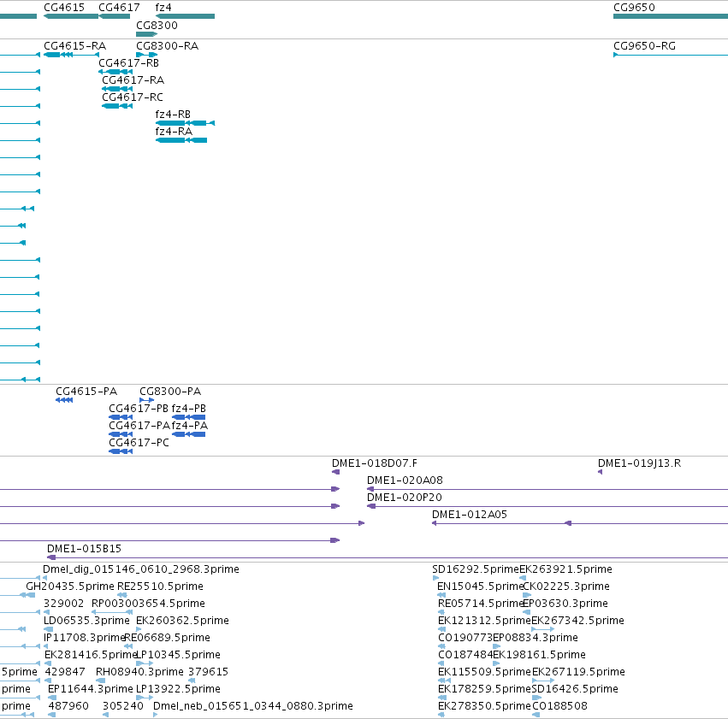Select EST RH08940.3prime
This screenshot has width=728, height=719.
pos(139,672)
